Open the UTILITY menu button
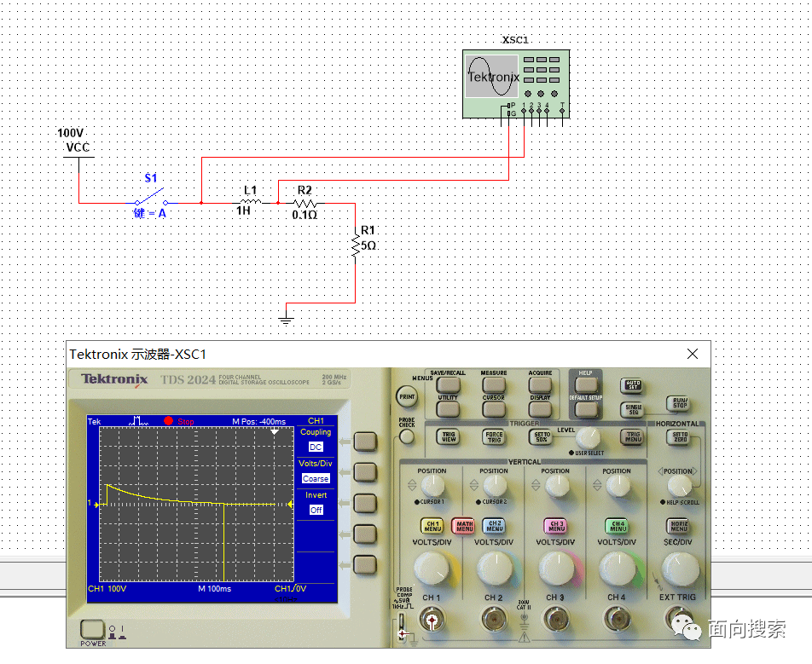 coord(448,409)
